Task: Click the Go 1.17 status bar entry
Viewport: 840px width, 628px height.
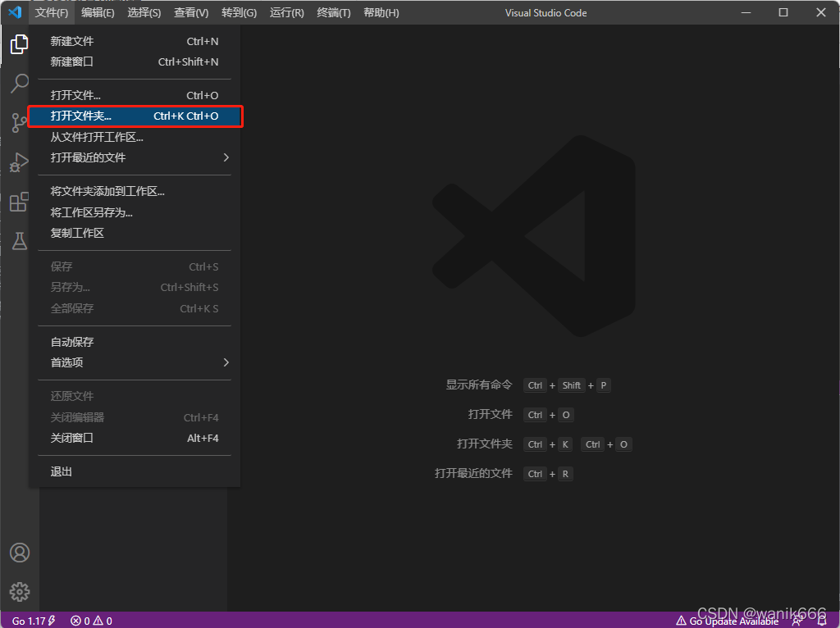Action: (x=33, y=621)
